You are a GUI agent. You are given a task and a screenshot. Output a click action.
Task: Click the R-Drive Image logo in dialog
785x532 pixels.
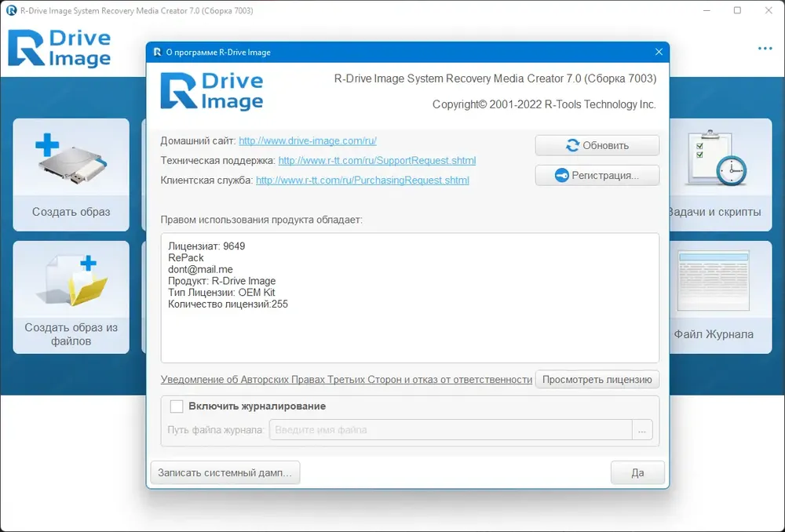(x=212, y=91)
